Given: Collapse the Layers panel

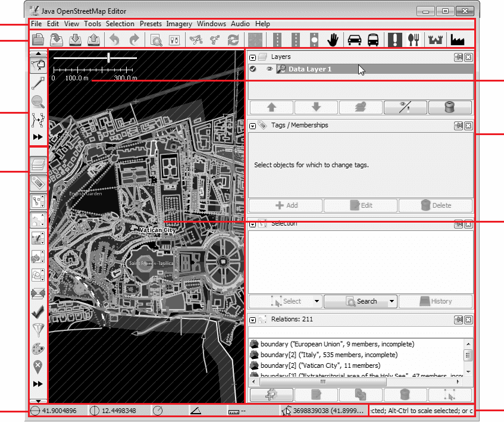Looking at the screenshot, I should coord(253,58).
